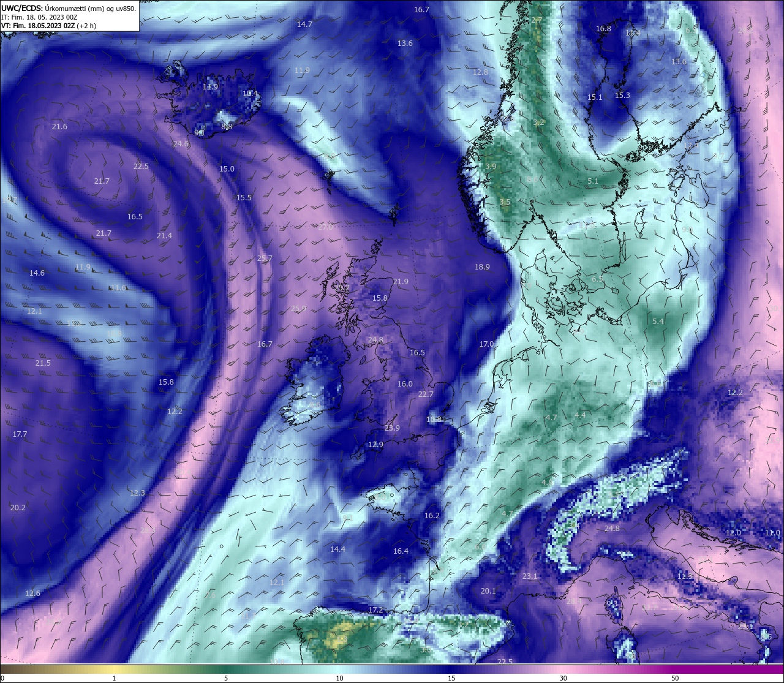Image resolution: width=784 pixels, height=683 pixels.
Task: Click the map value '12.0' near the Adriatic
Action: point(733,533)
